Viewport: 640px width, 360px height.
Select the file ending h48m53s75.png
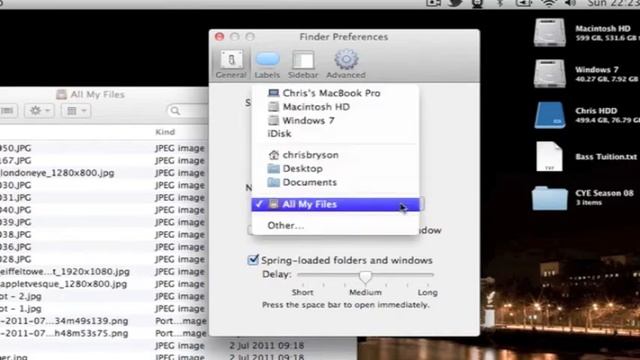[x=64, y=333]
